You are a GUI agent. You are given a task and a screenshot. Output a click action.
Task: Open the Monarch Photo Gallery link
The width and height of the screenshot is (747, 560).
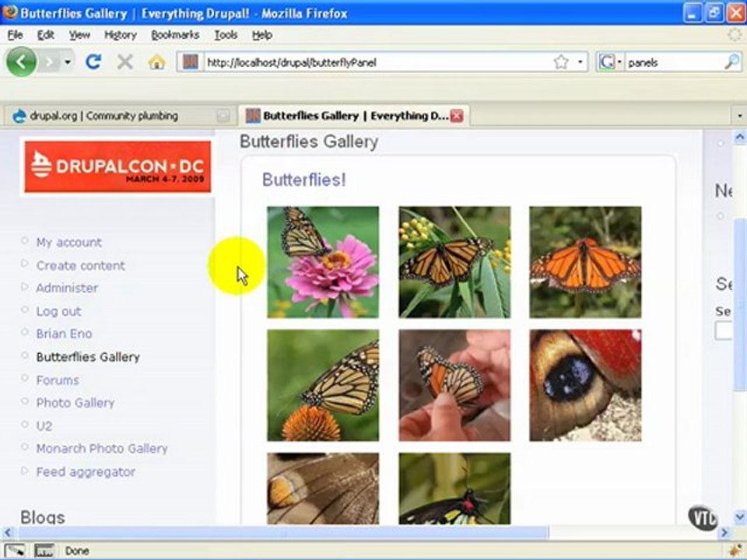pyautogui.click(x=102, y=449)
